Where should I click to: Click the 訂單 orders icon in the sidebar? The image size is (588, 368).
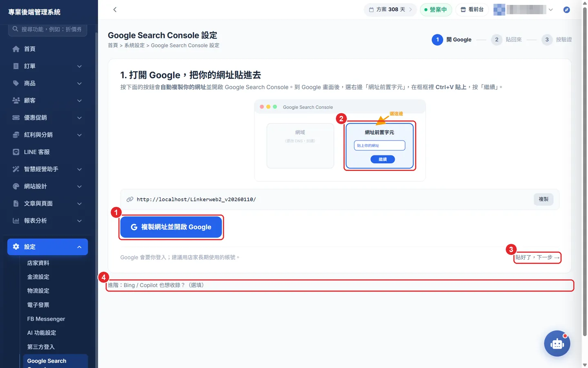click(x=16, y=66)
